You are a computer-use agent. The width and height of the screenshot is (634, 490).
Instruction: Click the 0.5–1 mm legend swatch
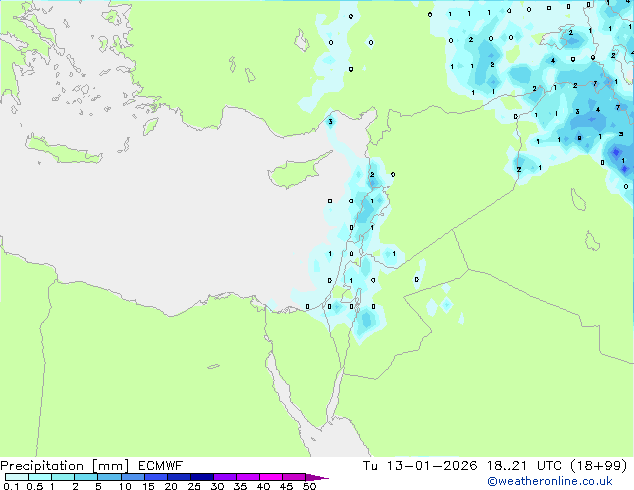pos(40,477)
